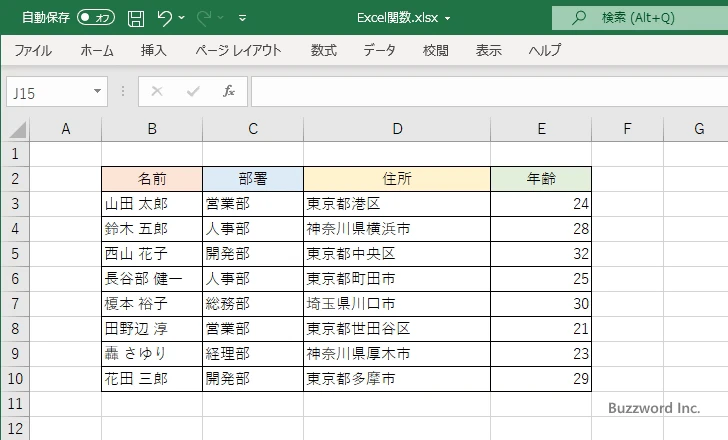Select the 名前 header cell
Image resolution: width=728 pixels, height=440 pixels.
click(x=152, y=179)
